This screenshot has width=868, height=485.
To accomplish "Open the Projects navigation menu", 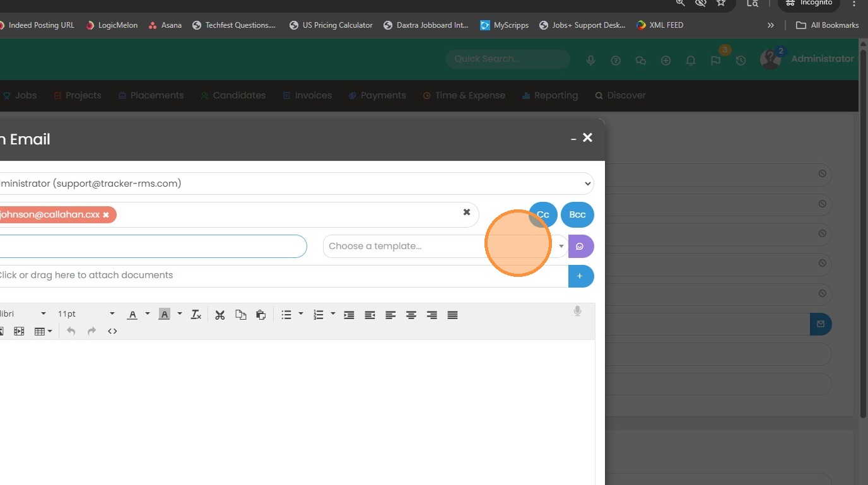I will [x=78, y=95].
